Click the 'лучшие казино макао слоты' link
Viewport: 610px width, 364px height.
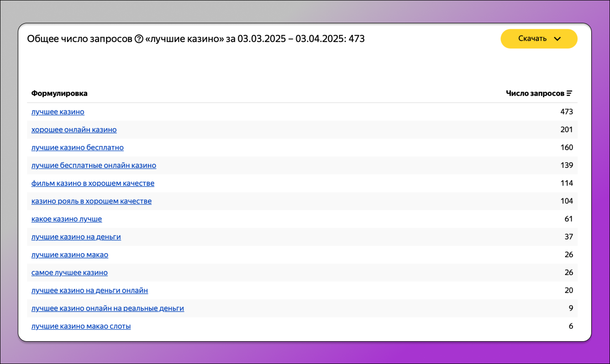pos(81,326)
